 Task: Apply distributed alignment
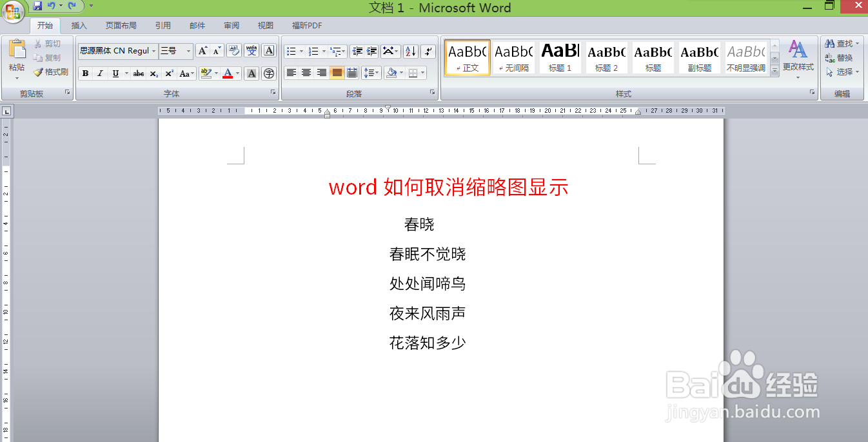(352, 73)
